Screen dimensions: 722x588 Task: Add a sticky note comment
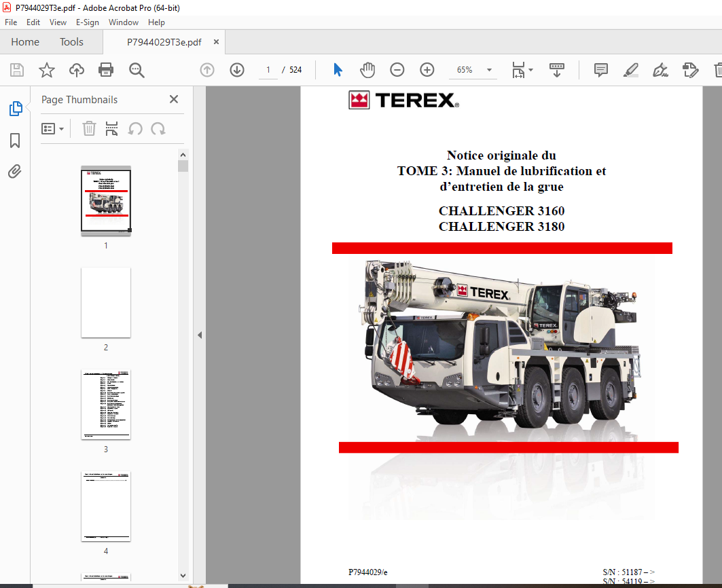pyautogui.click(x=601, y=70)
